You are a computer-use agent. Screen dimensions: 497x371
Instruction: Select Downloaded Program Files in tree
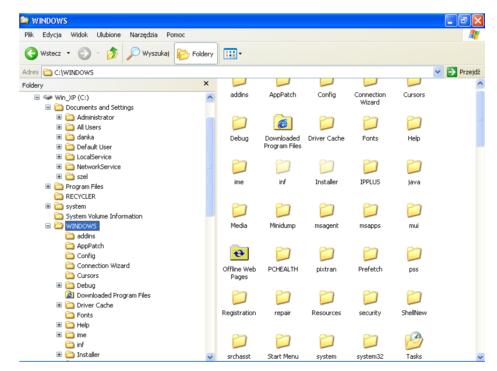tap(108, 295)
